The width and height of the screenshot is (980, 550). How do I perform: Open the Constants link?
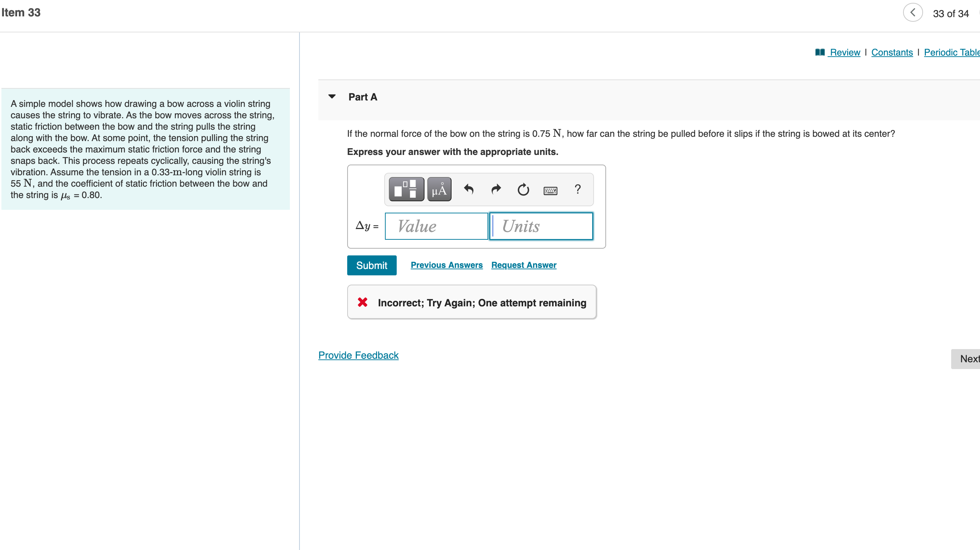(x=892, y=52)
